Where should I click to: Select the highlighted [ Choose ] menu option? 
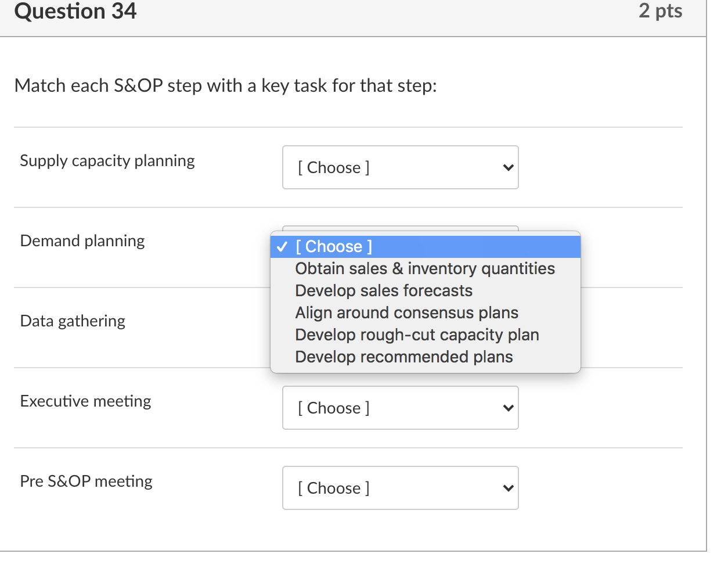pyautogui.click(x=334, y=247)
